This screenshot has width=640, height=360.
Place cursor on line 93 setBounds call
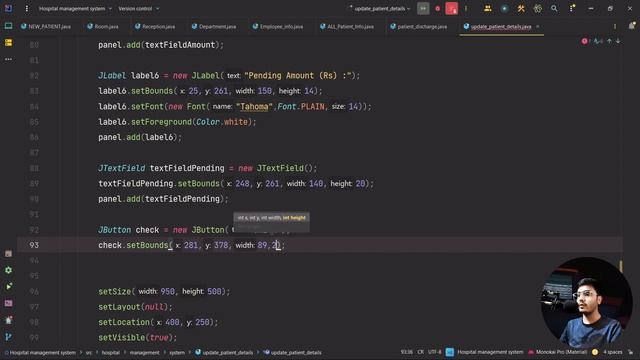(147, 245)
